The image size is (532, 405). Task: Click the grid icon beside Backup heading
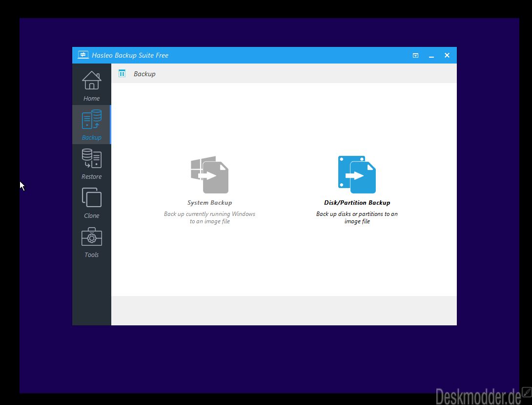[x=122, y=73]
